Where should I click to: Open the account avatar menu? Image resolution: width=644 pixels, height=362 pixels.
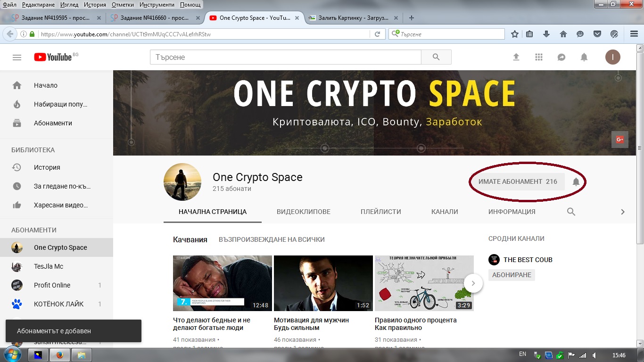click(x=613, y=57)
